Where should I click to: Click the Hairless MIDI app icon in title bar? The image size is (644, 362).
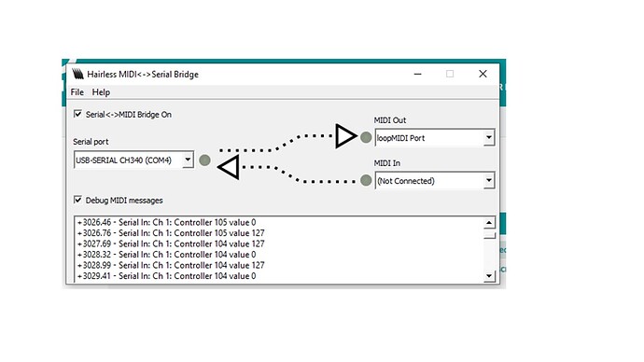point(77,74)
